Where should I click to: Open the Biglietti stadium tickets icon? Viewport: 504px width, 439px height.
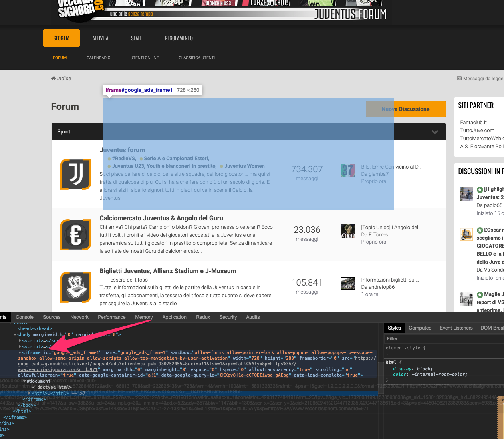pos(76,287)
